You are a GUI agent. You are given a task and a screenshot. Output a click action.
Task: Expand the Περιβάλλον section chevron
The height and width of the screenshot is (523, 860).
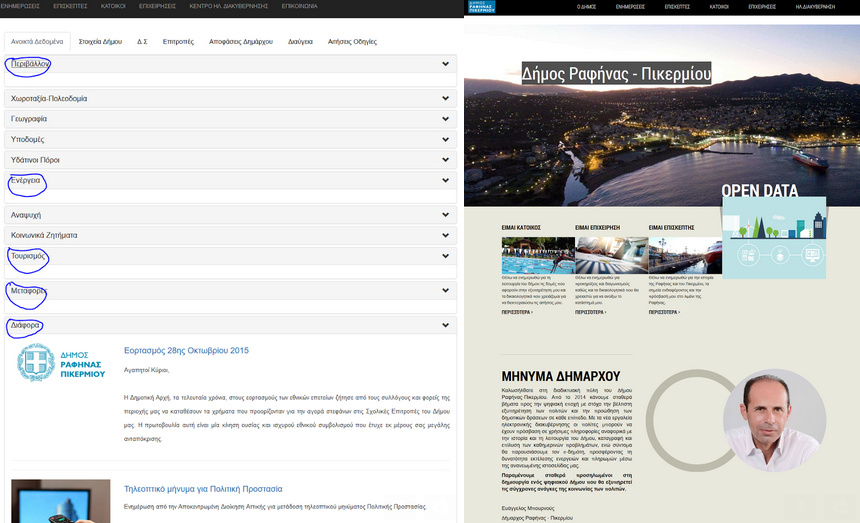445,64
